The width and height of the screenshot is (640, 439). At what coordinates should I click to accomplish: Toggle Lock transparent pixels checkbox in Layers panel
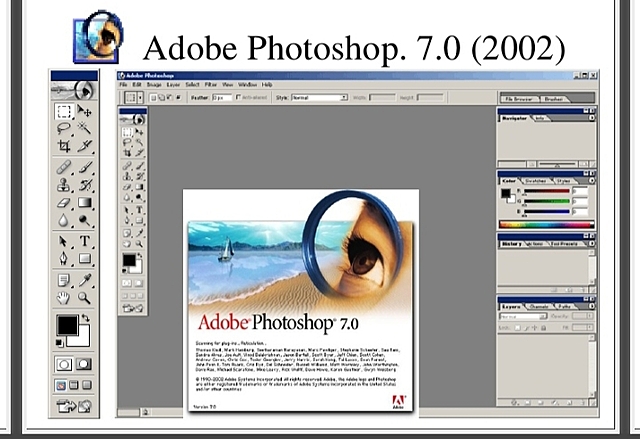click(518, 328)
